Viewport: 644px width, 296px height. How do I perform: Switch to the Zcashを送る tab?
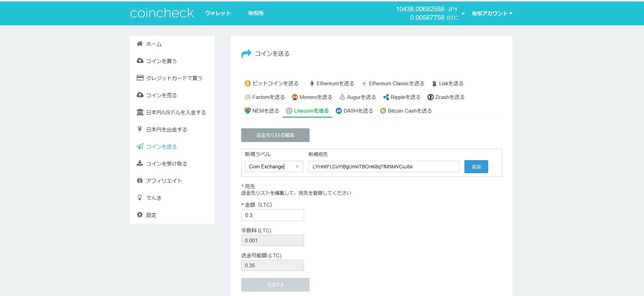pos(446,97)
